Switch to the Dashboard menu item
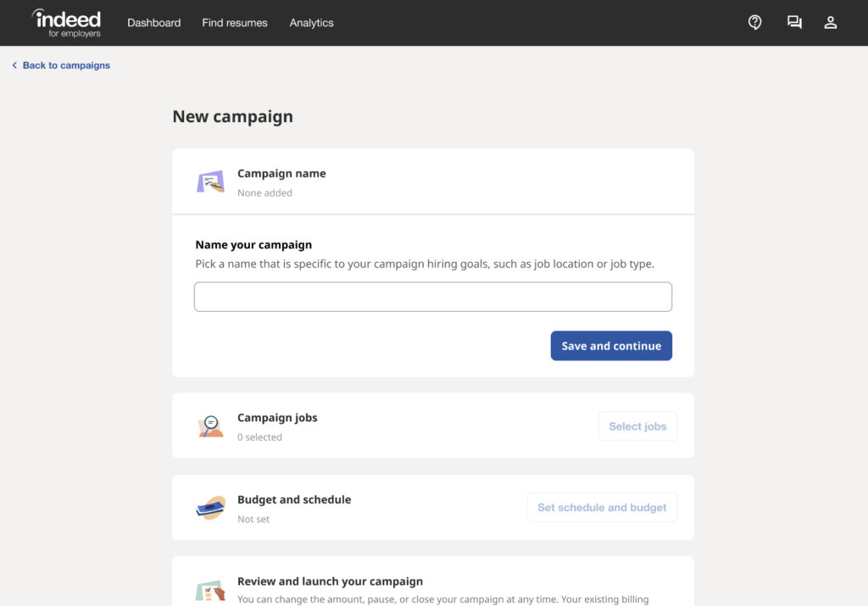This screenshot has height=606, width=868. point(153,23)
